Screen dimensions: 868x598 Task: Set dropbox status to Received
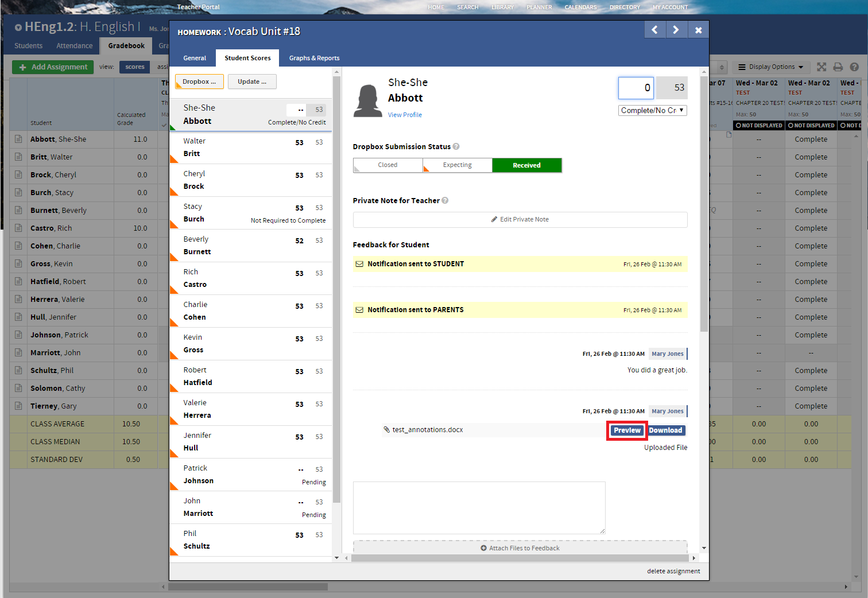coord(526,165)
